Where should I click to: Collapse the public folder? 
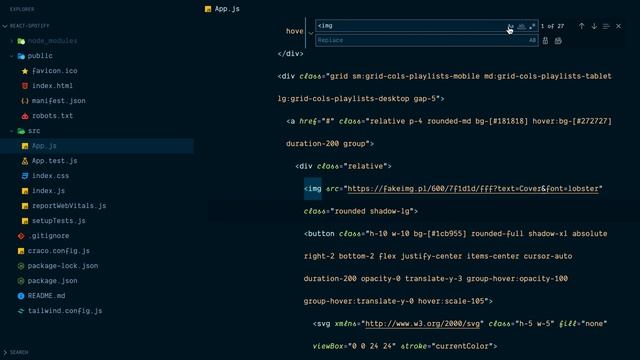click(x=11, y=56)
